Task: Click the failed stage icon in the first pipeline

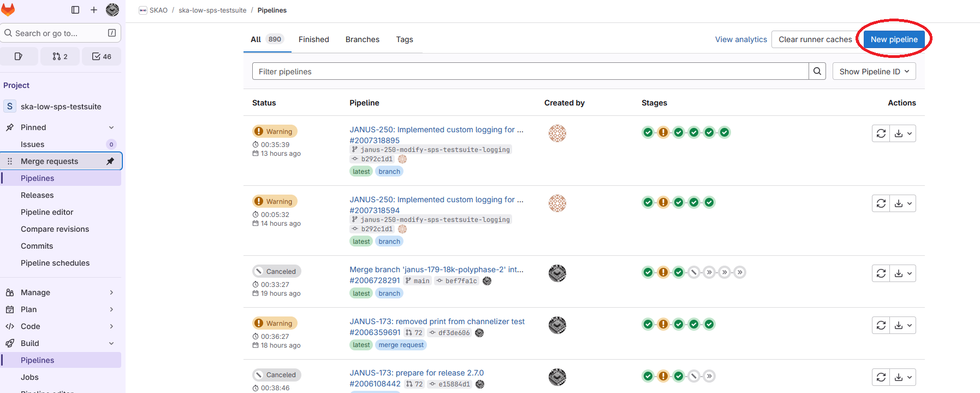Action: [663, 132]
